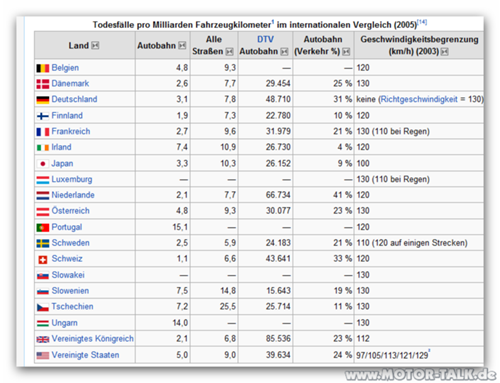Viewport: 500px width, 383px height.
Task: Click the Belgium flag icon
Action: [43, 68]
